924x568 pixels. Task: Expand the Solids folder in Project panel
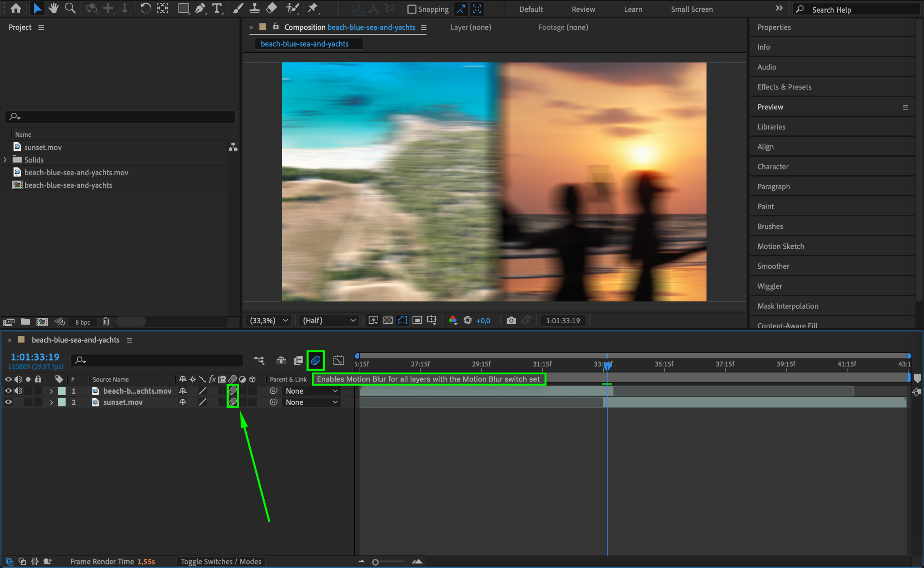(x=5, y=160)
